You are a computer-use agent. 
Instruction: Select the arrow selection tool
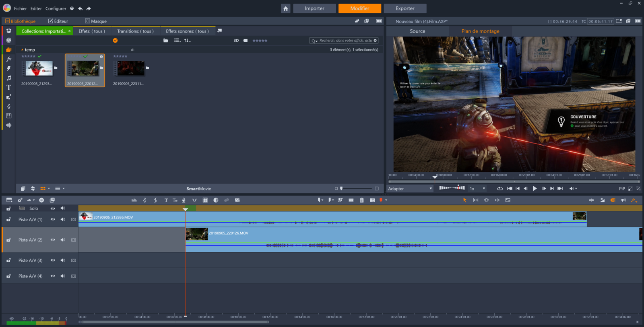click(465, 200)
